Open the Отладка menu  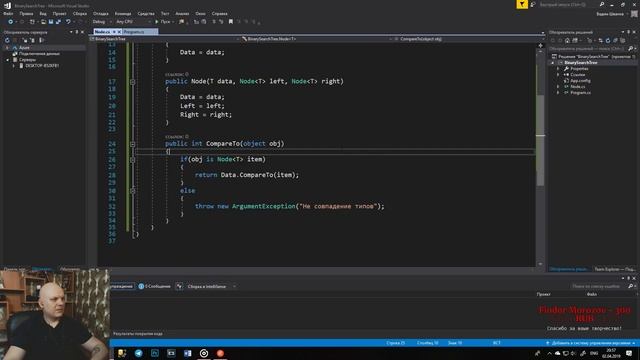click(100, 13)
